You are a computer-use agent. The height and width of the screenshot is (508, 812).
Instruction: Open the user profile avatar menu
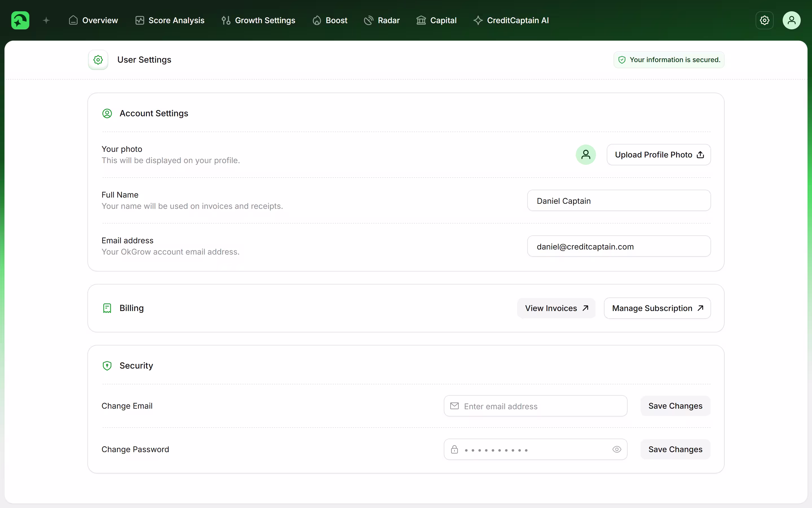pos(791,21)
